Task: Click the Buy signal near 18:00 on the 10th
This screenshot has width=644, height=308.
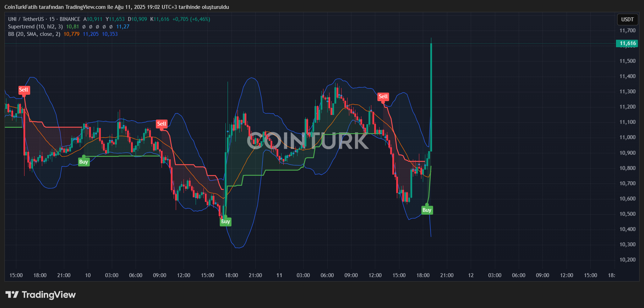Action: 226,221
